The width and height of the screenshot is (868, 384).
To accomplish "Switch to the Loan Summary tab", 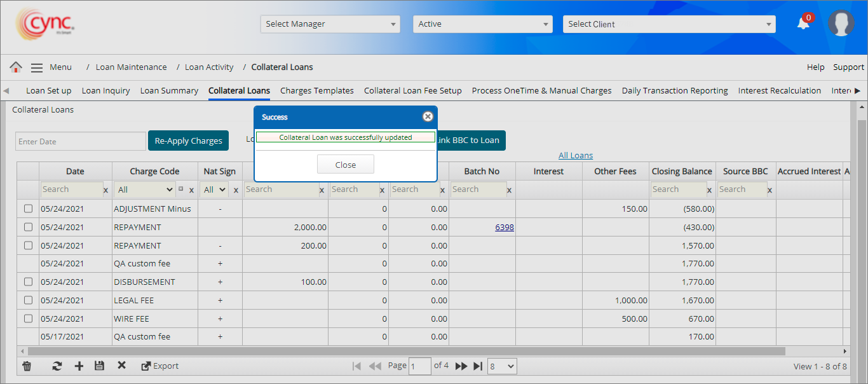I will pos(169,91).
